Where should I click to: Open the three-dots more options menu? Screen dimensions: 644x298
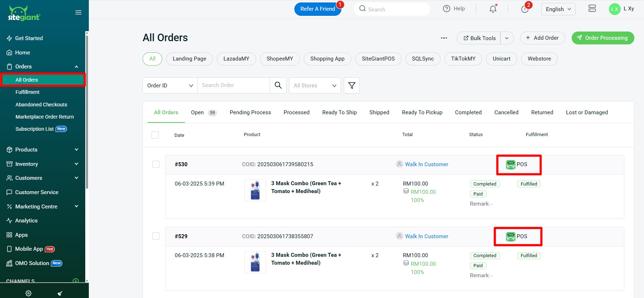444,38
